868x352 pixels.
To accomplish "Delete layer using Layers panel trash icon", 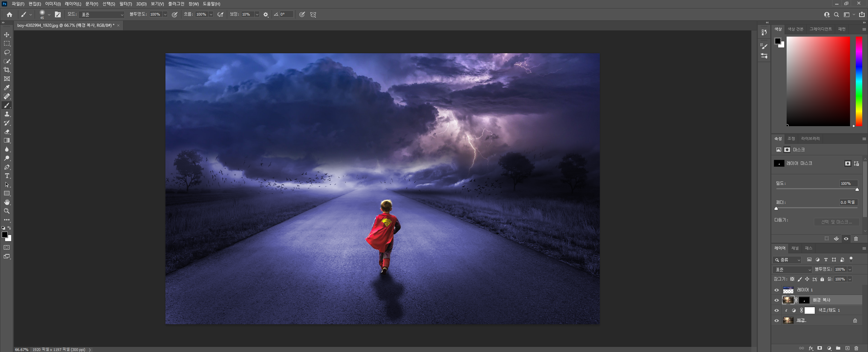I will click(x=856, y=348).
